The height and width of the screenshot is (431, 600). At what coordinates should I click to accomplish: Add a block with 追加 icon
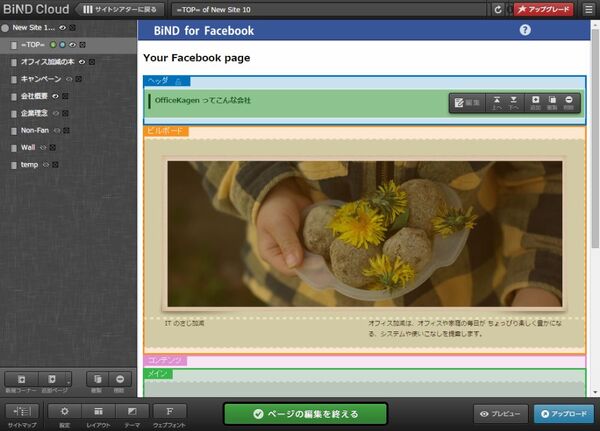(535, 103)
